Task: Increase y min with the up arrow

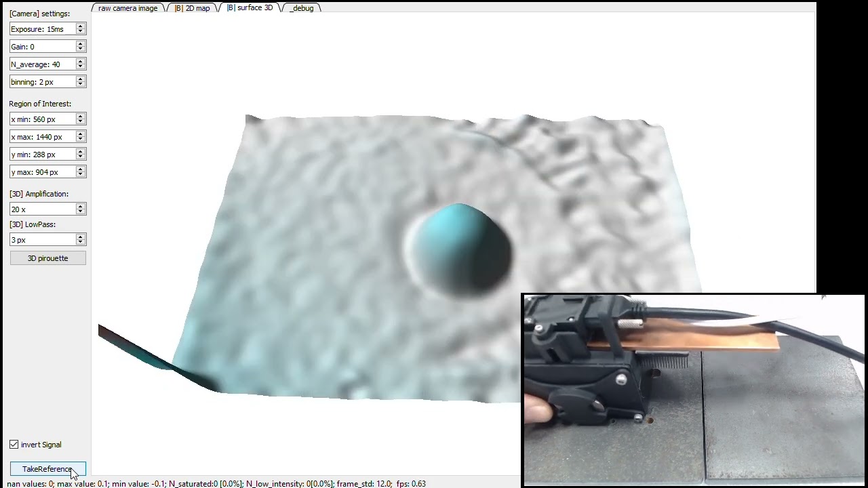Action: pyautogui.click(x=81, y=152)
